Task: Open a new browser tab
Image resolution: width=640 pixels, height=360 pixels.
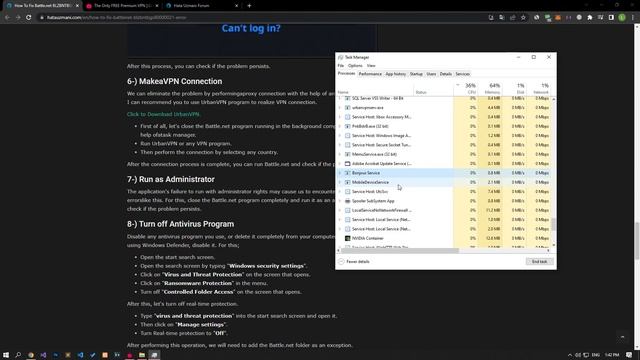Action: coord(249,6)
